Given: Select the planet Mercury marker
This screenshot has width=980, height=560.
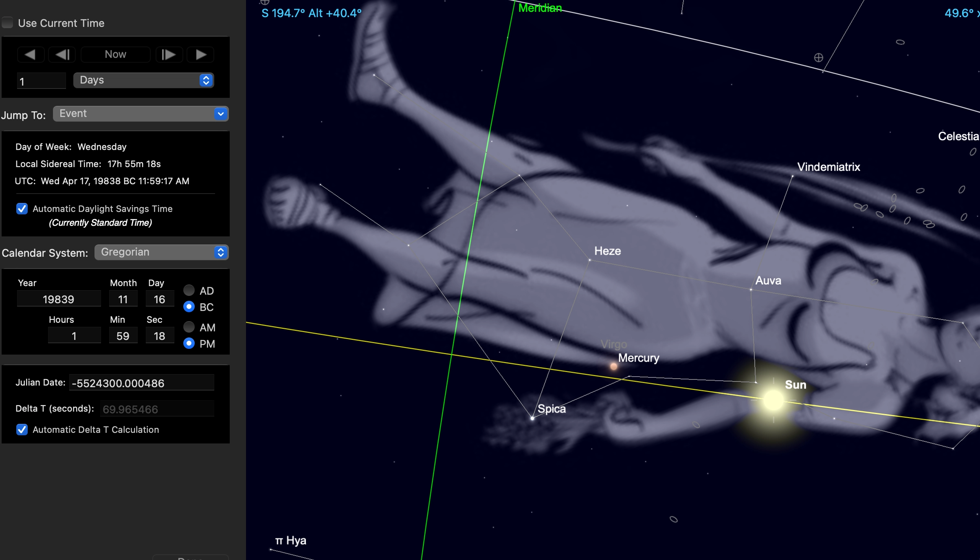Looking at the screenshot, I should click(x=613, y=366).
